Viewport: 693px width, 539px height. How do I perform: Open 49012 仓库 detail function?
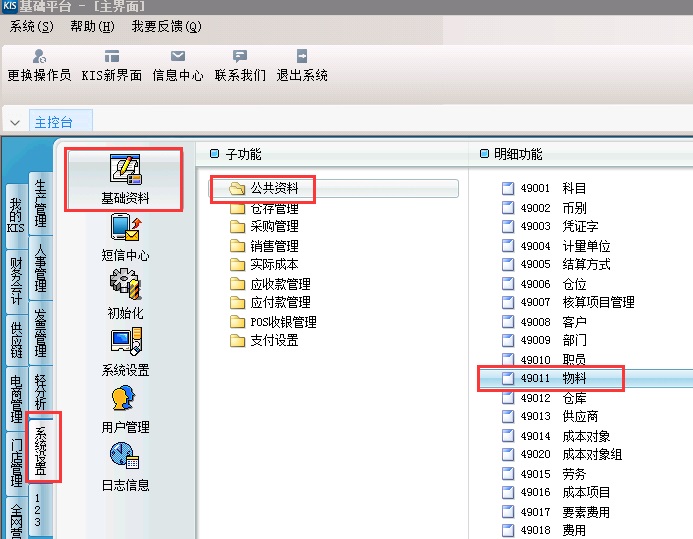tap(544, 398)
